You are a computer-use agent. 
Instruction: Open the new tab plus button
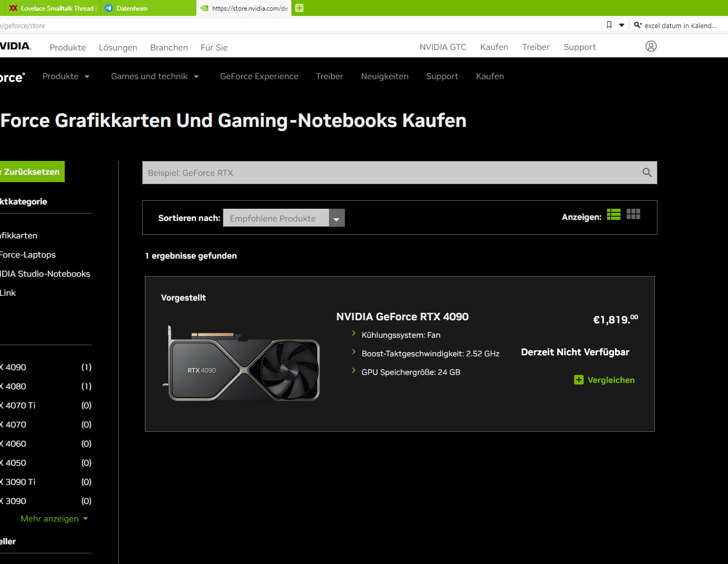click(299, 8)
